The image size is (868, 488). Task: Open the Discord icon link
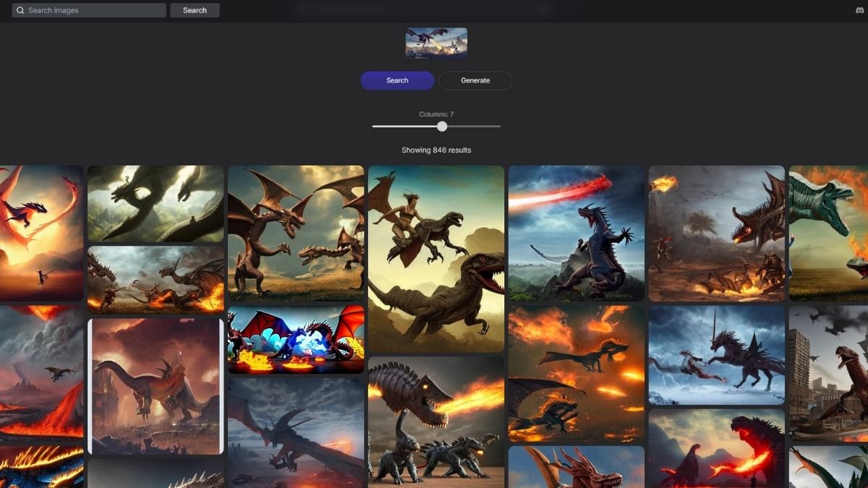point(859,11)
